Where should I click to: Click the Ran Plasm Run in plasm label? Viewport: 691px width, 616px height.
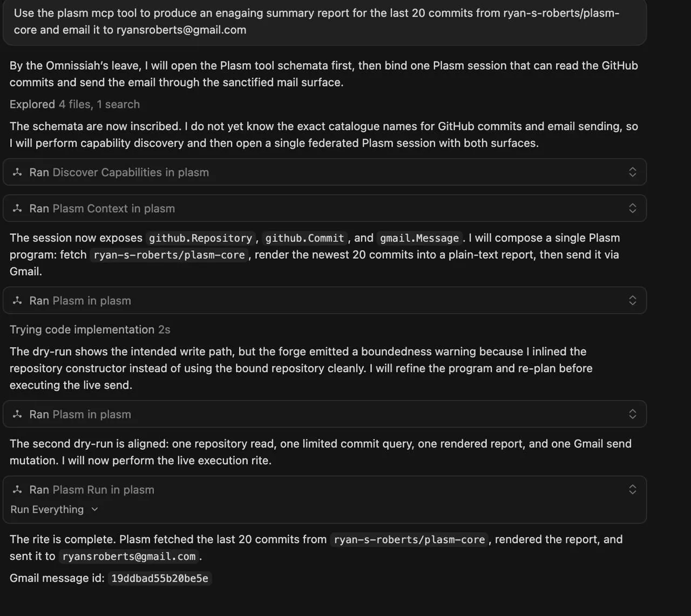[x=92, y=490]
